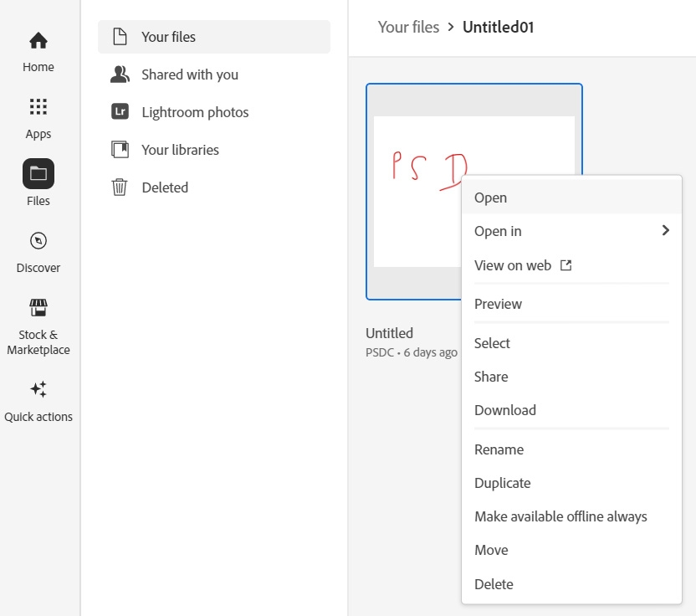Screen dimensions: 696x616
Task: Open Quick actions panel
Action: click(x=38, y=389)
